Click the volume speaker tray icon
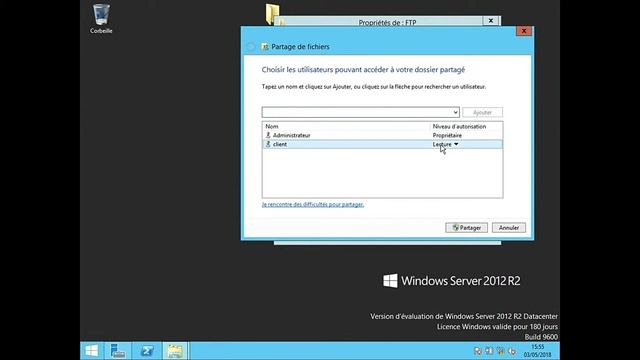 click(x=512, y=351)
